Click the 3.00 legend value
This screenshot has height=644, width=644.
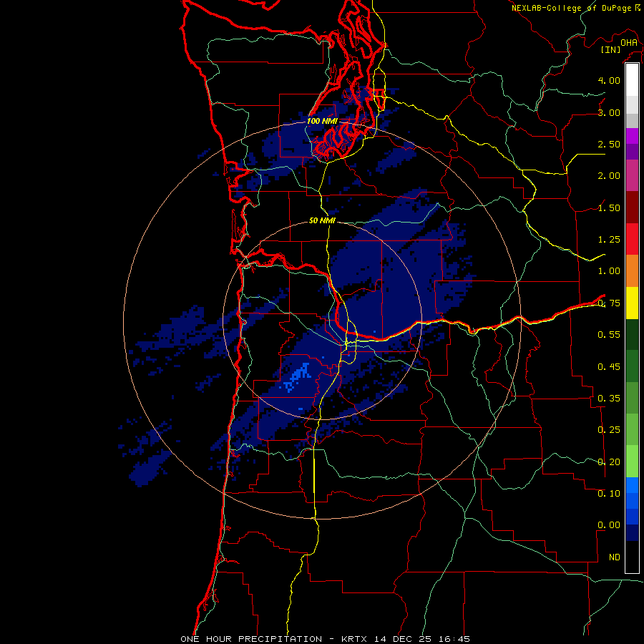pos(609,112)
